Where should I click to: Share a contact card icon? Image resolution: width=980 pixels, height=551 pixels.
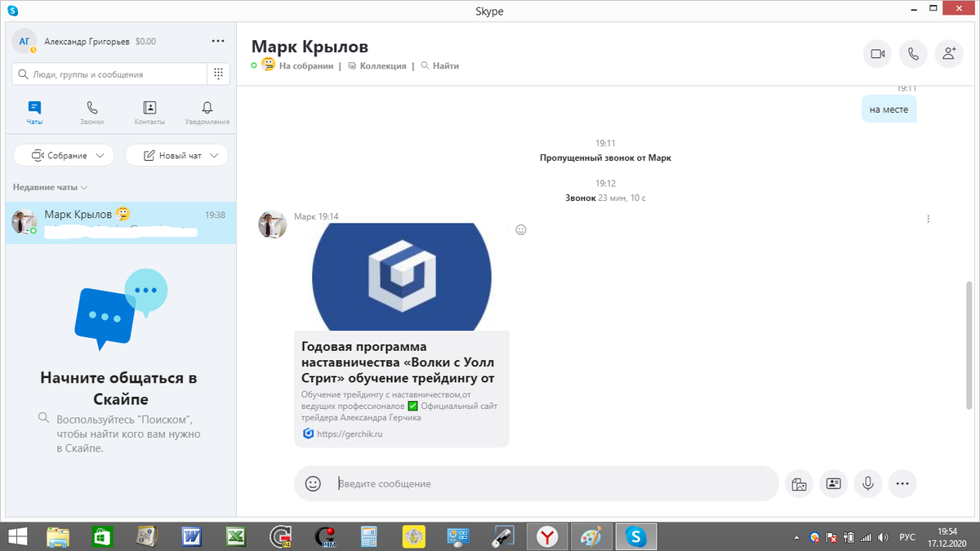pos(833,483)
